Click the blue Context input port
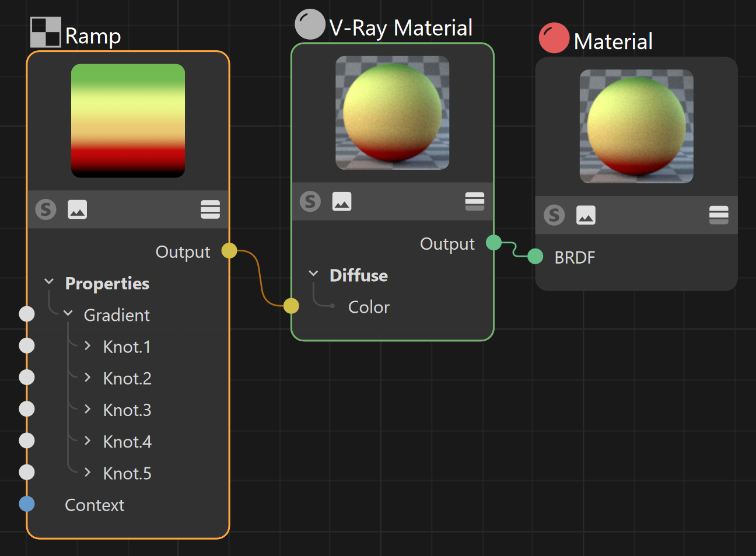Screen dimensions: 756x556 click(x=27, y=504)
